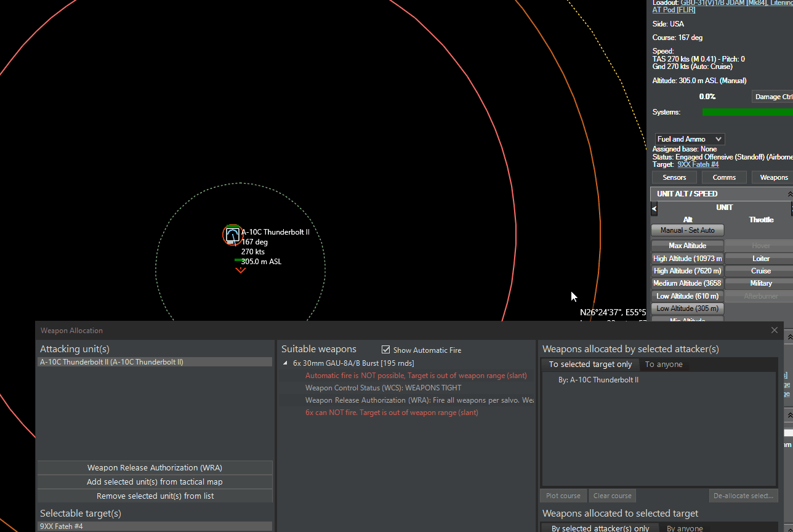Collapse the UNIT ALT / SPEED panel chevron
Viewport: 793px width, 532px height.
(x=790, y=194)
